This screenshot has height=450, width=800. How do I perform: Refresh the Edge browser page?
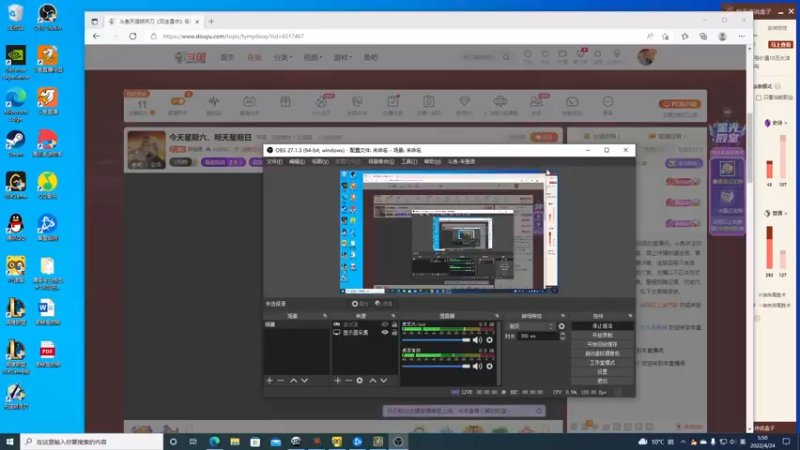(133, 36)
